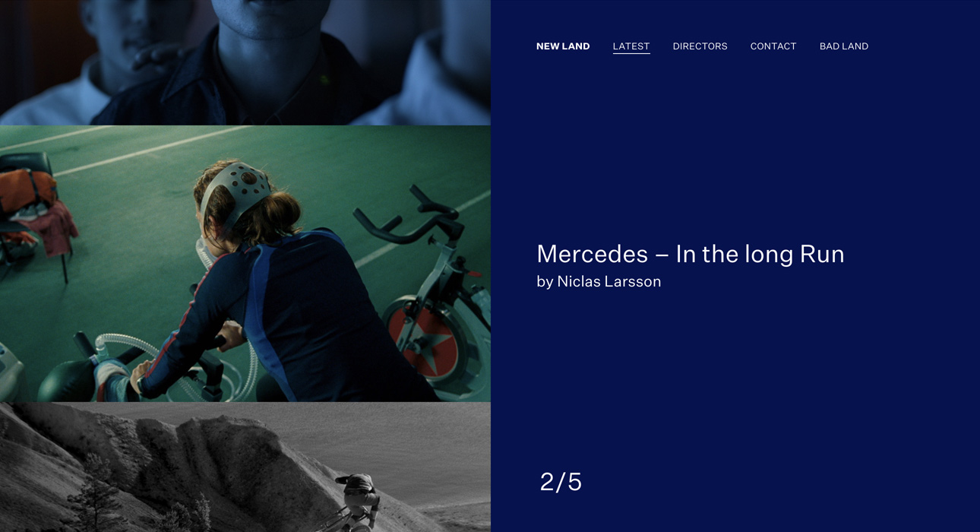This screenshot has width=980, height=532.
Task: Open the LATEST navigation tab
Action: tap(631, 46)
